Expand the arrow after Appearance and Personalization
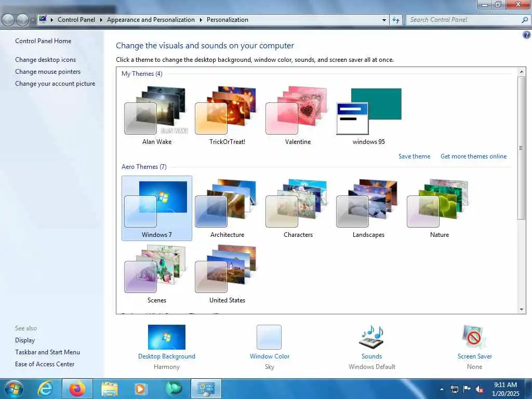Image resolution: width=532 pixels, height=399 pixels. click(x=201, y=20)
